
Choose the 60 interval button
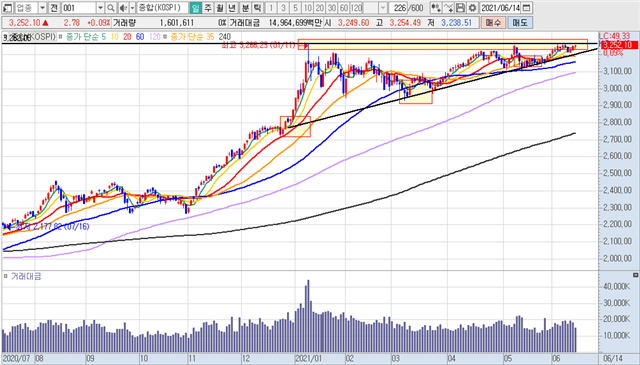[344, 8]
